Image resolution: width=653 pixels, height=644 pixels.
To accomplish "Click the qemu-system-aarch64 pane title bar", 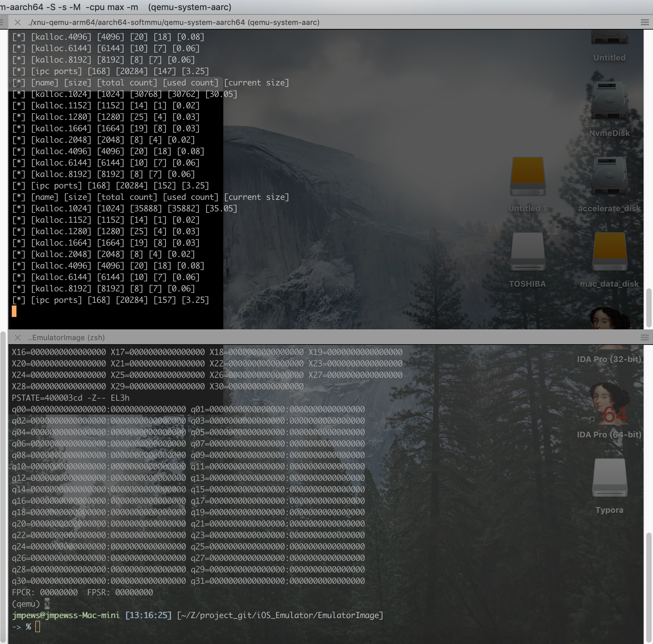I will (x=174, y=22).
